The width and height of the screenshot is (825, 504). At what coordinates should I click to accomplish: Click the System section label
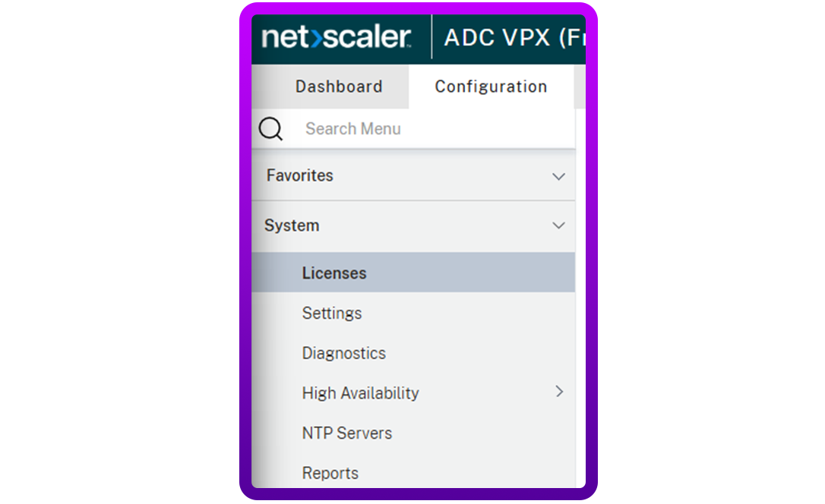pyautogui.click(x=292, y=225)
